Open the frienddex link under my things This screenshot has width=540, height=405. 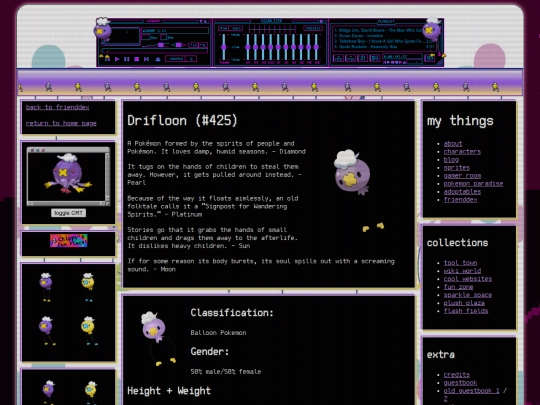460,200
